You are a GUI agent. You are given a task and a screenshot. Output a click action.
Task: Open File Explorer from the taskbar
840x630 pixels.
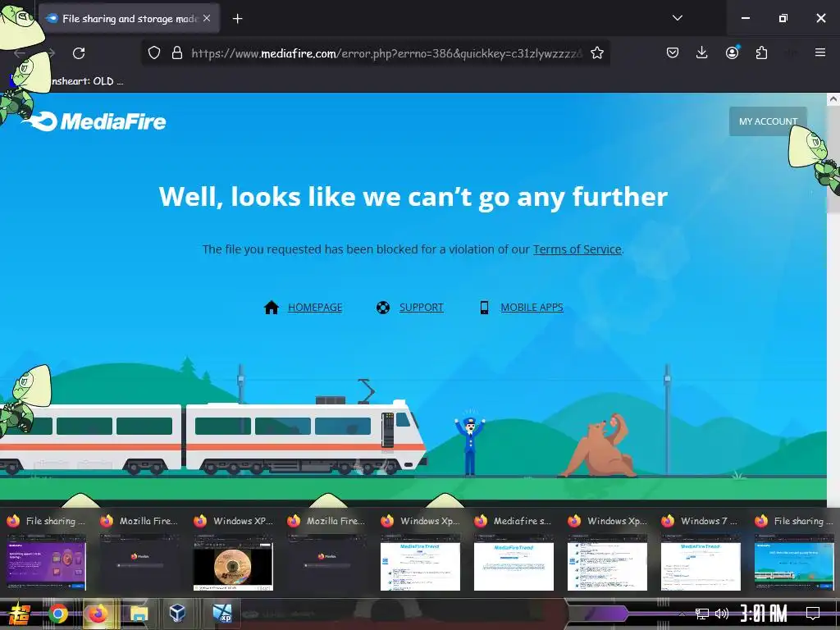point(138,614)
